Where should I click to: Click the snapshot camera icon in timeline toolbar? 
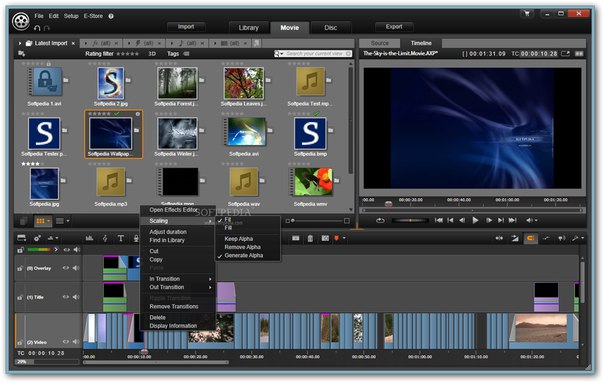(x=325, y=239)
